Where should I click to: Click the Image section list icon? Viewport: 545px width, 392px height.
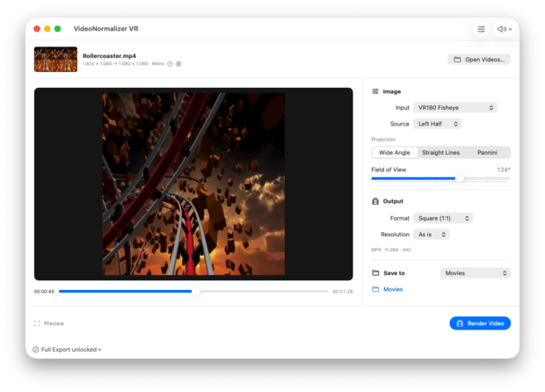(375, 91)
